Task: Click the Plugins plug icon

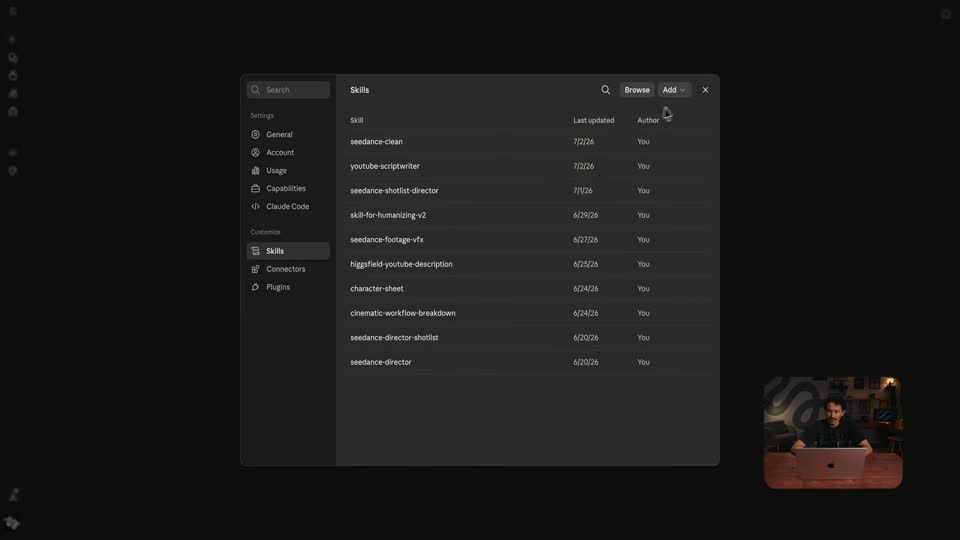Action: pos(255,287)
